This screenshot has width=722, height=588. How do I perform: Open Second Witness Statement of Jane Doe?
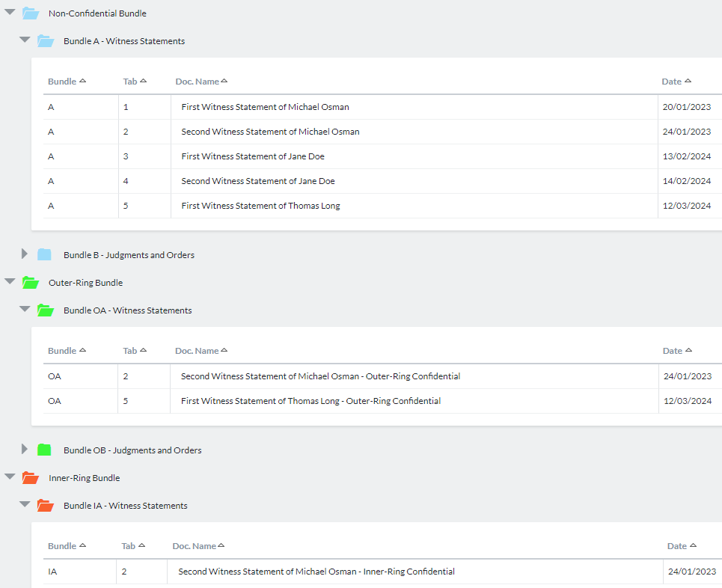[258, 181]
